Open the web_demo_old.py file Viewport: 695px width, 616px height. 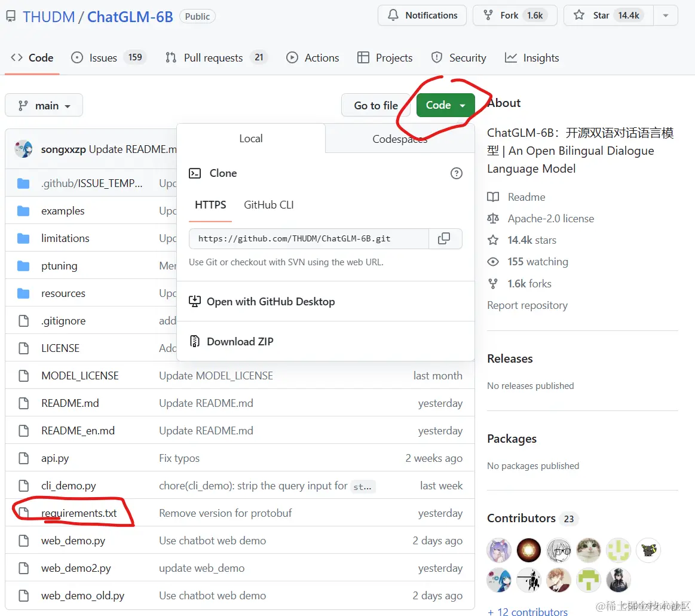[x=83, y=596]
